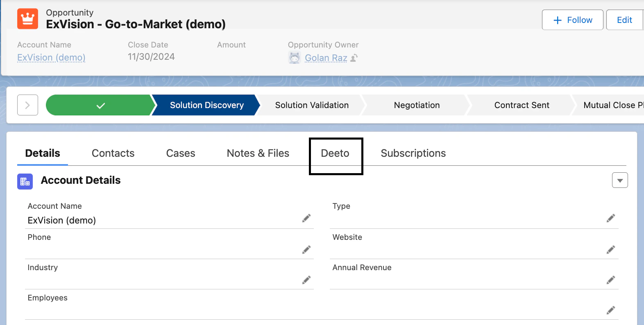Screen dimensions: 644x325
Task: Select the Solution Validation stage
Action: point(312,105)
